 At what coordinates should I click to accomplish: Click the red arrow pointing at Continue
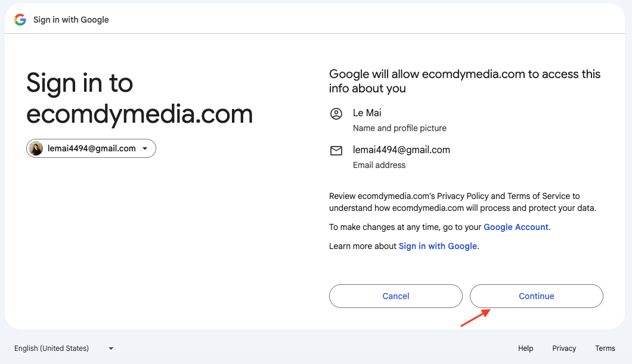pos(475,318)
